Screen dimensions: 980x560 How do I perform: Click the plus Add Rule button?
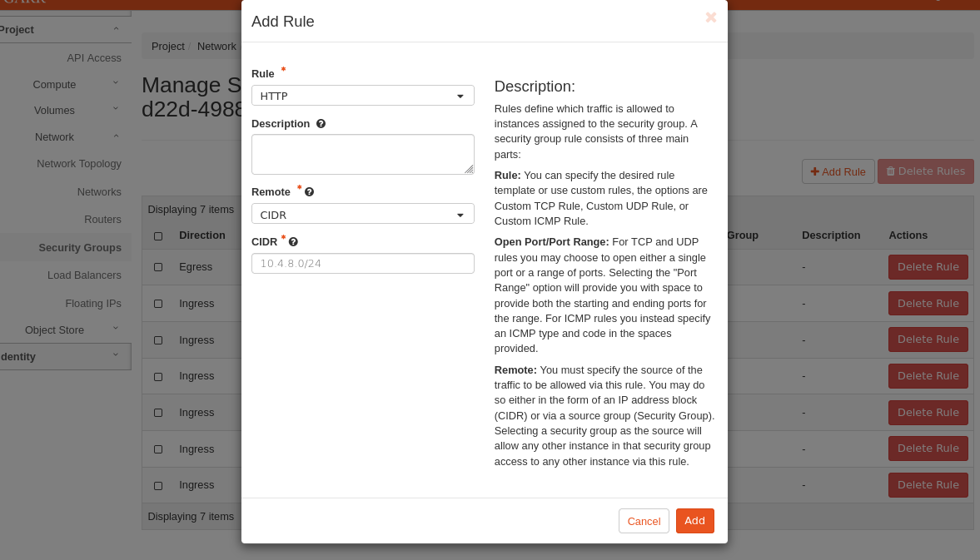(x=838, y=171)
